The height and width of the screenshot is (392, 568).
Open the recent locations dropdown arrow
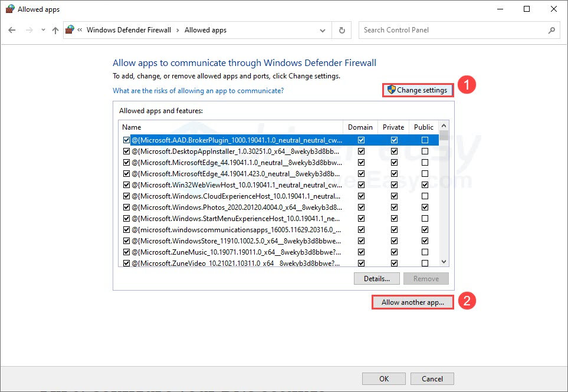coord(43,30)
